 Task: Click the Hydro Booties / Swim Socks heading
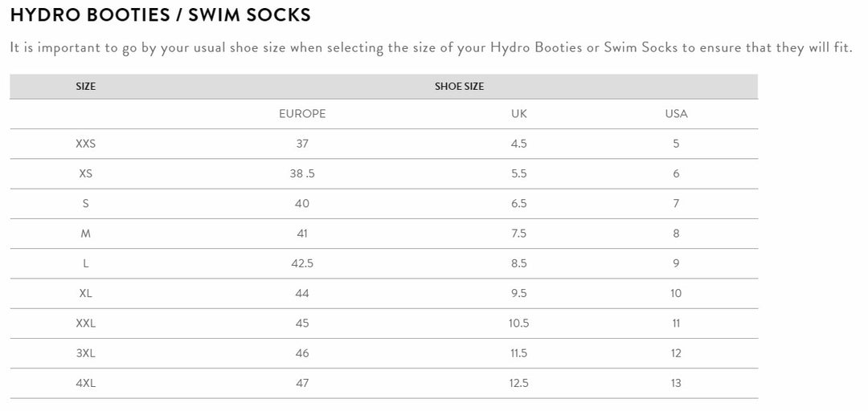161,15
